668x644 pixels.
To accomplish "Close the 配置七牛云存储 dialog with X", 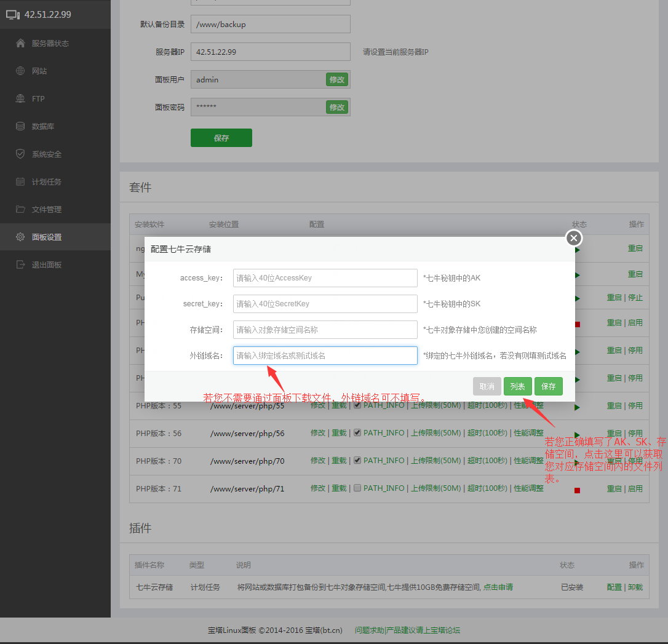I will coord(574,237).
